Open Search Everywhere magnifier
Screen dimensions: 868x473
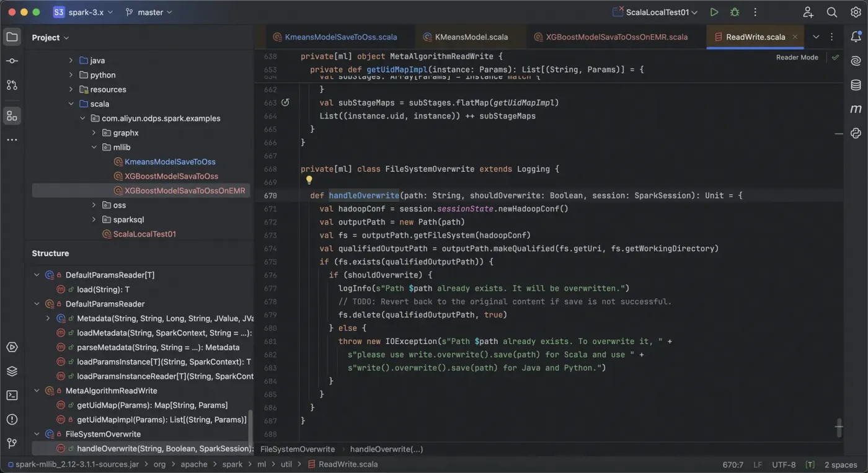coord(832,12)
